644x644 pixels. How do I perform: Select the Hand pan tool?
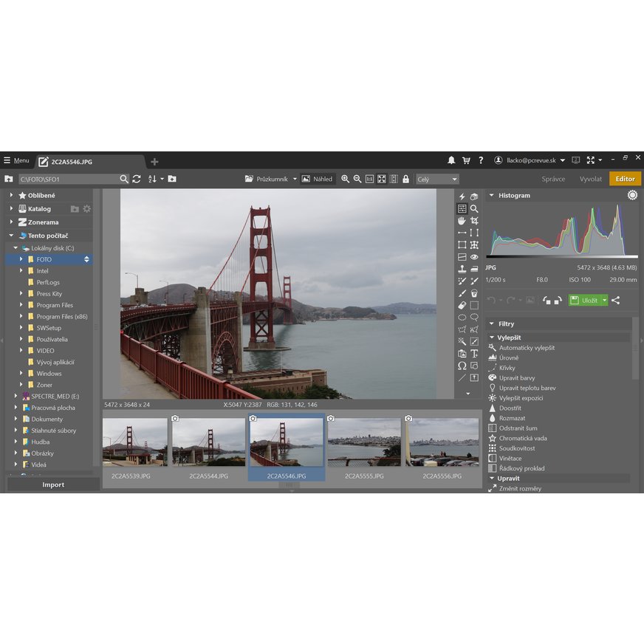[x=461, y=222]
